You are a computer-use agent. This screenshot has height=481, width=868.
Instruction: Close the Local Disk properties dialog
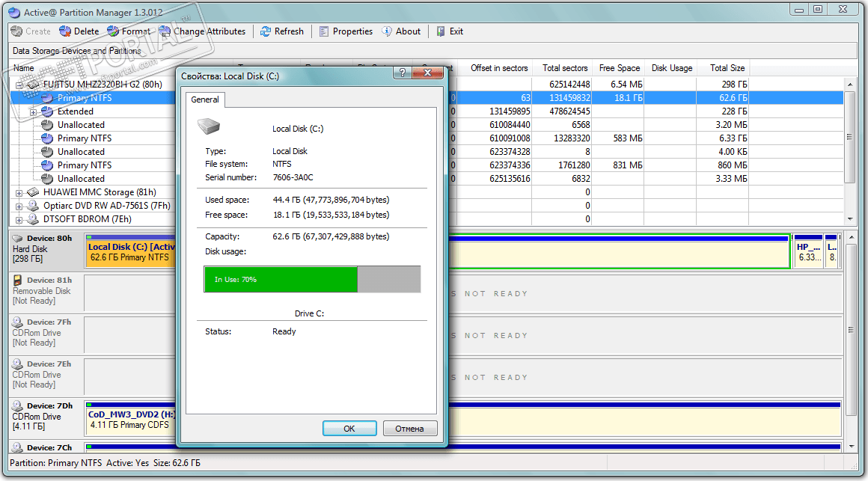(427, 73)
